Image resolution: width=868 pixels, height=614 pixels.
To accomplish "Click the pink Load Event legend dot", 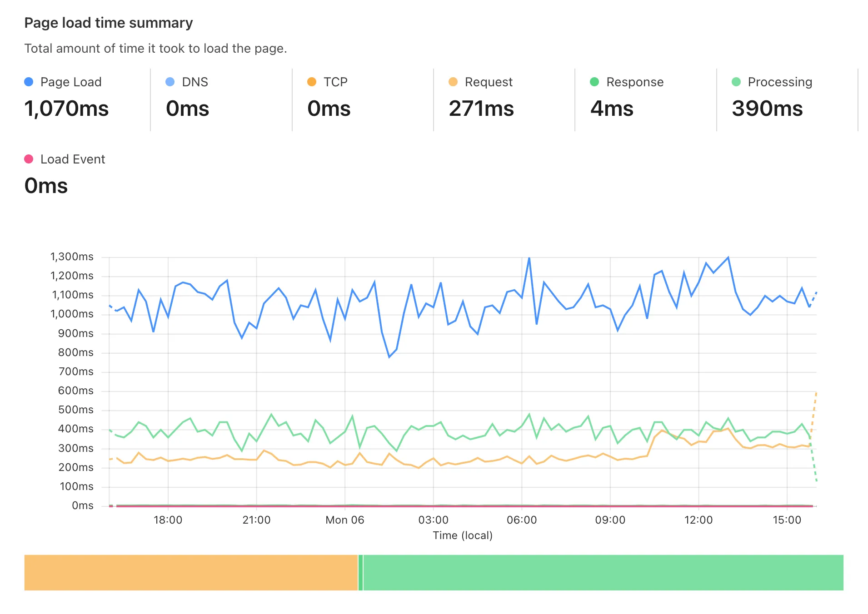I will (x=29, y=159).
